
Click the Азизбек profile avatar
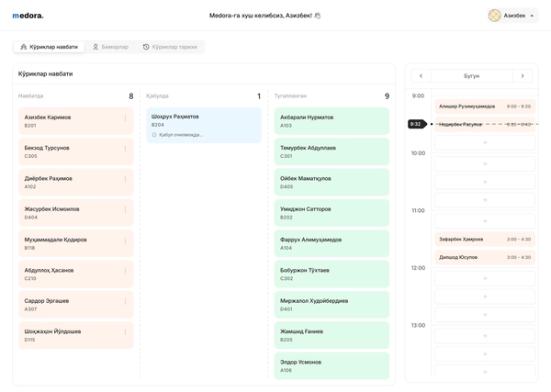click(x=494, y=16)
